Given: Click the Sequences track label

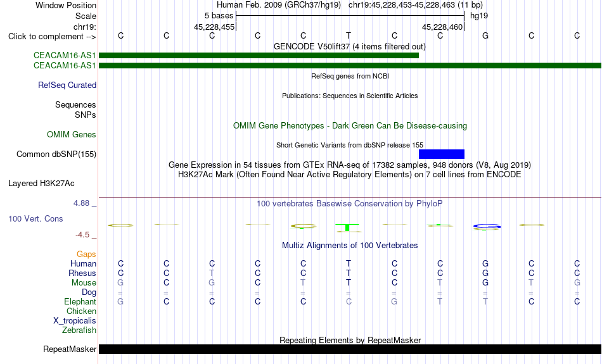Looking at the screenshot, I should (75, 104).
